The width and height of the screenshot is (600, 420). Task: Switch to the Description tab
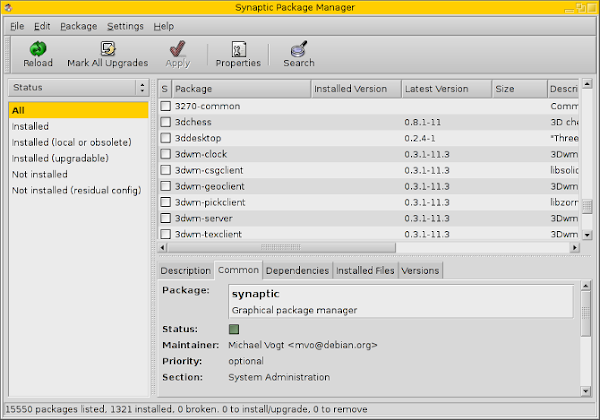(x=186, y=271)
